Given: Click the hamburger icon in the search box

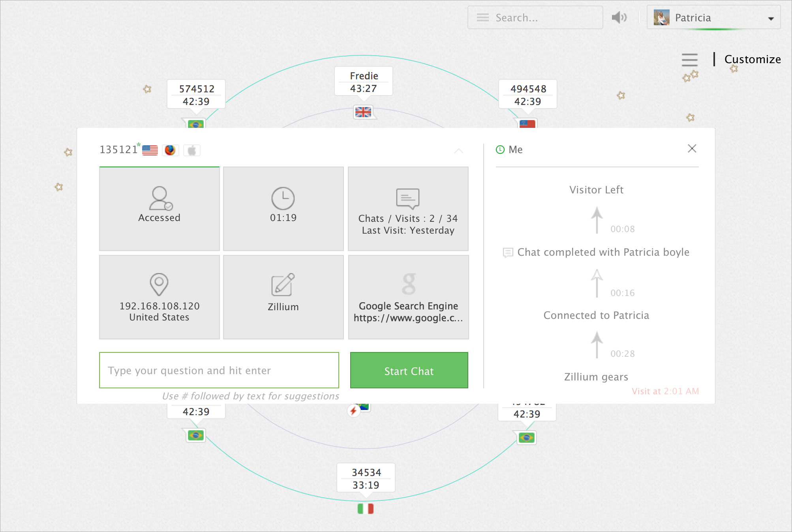Looking at the screenshot, I should 482,17.
